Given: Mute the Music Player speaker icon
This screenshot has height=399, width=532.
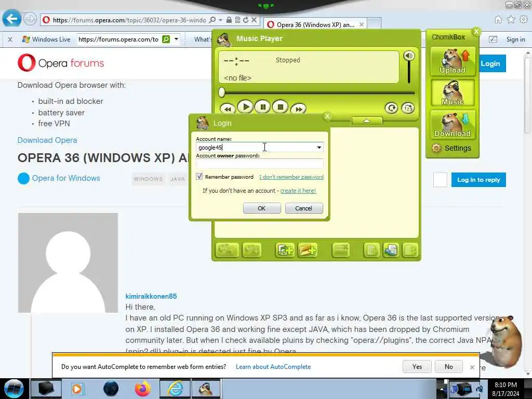Looking at the screenshot, I should coord(409,56).
